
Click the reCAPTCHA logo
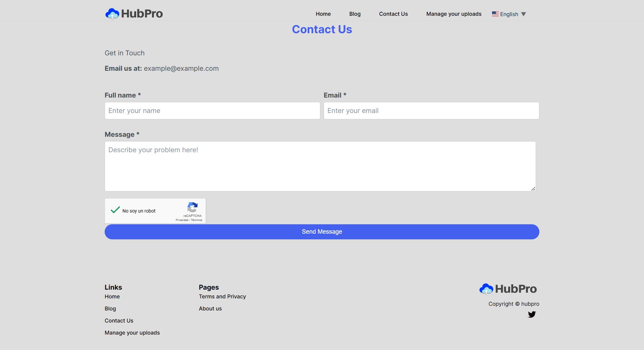coord(193,207)
